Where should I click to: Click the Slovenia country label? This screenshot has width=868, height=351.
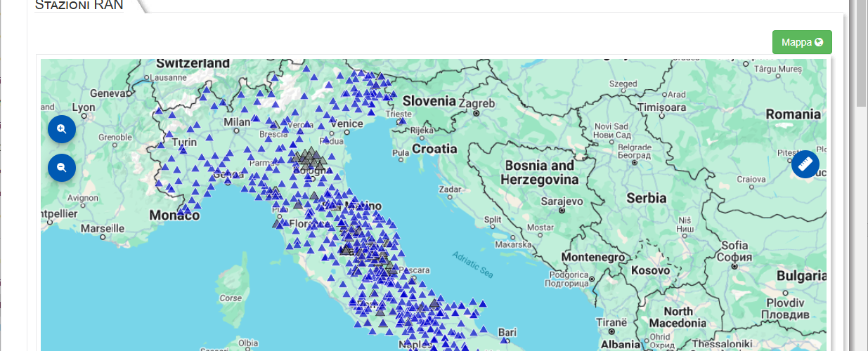pos(429,100)
